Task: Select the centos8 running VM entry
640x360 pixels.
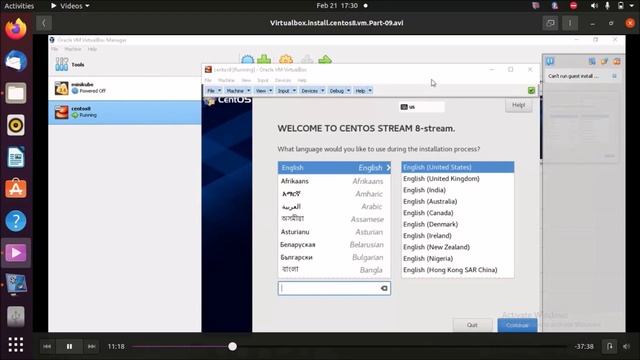Action: (x=124, y=112)
